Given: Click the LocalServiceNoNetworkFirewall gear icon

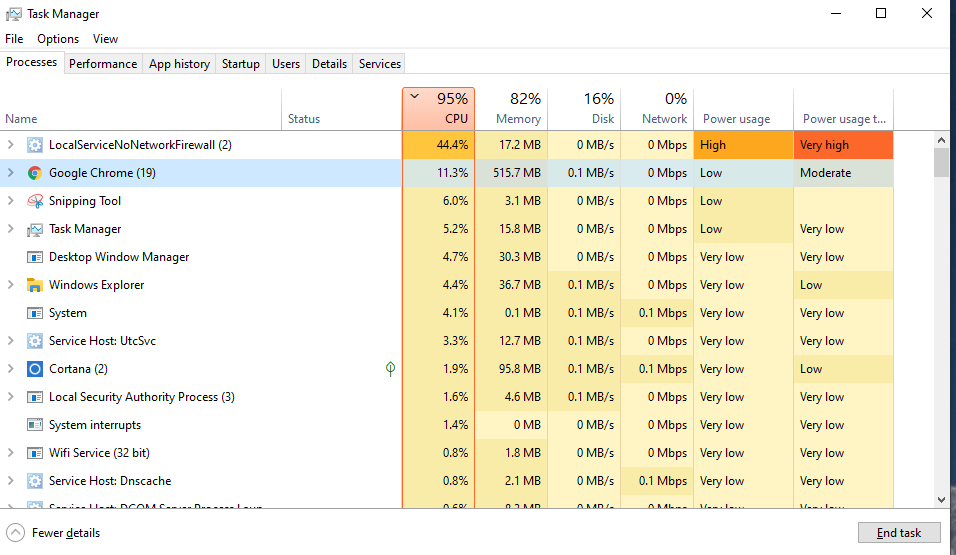Looking at the screenshot, I should [x=35, y=145].
